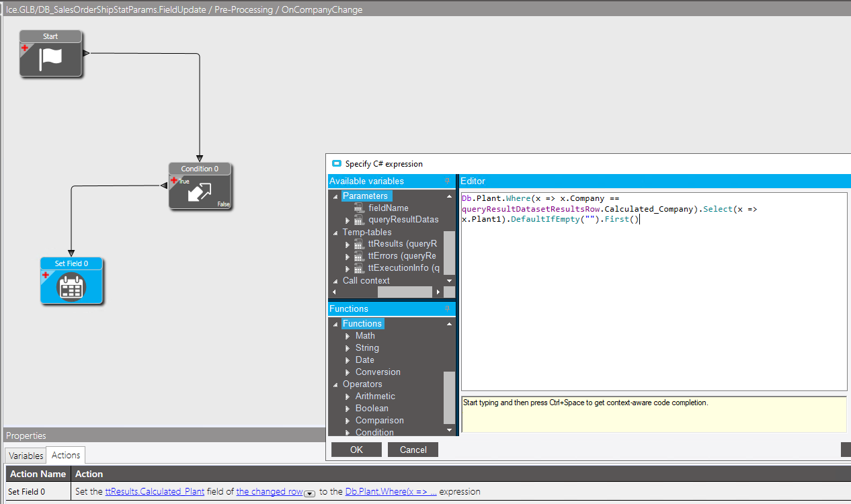The width and height of the screenshot is (851, 504).
Task: Click the ttErrors temp-table icon
Action: pyautogui.click(x=360, y=256)
